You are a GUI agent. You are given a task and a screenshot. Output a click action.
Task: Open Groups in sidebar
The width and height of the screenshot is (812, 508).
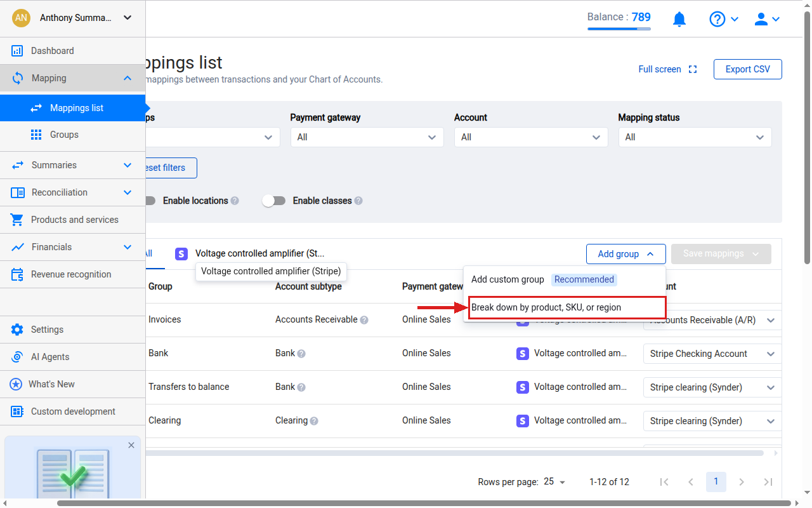pyautogui.click(x=72, y=135)
